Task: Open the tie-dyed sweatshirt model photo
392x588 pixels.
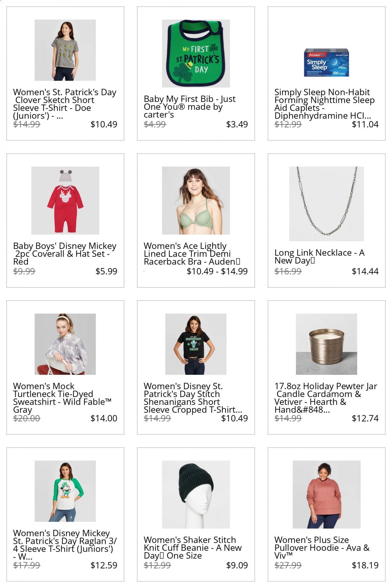Action: pos(65,344)
